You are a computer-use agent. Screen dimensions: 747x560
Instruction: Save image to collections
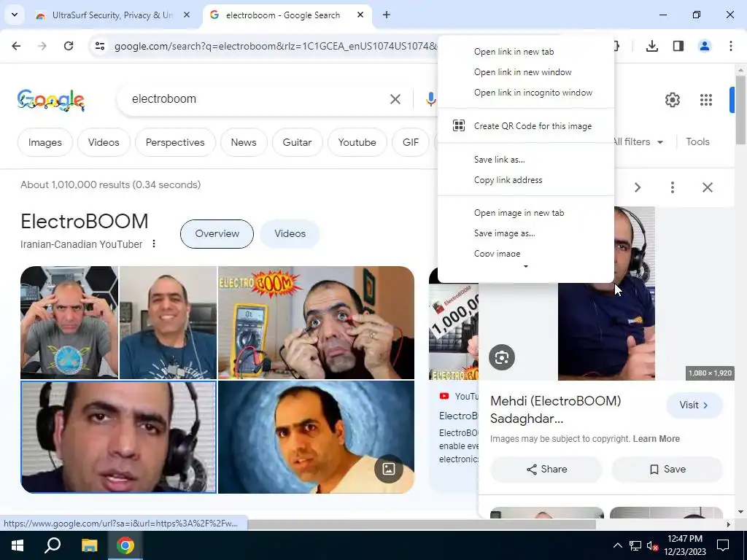[x=667, y=469]
